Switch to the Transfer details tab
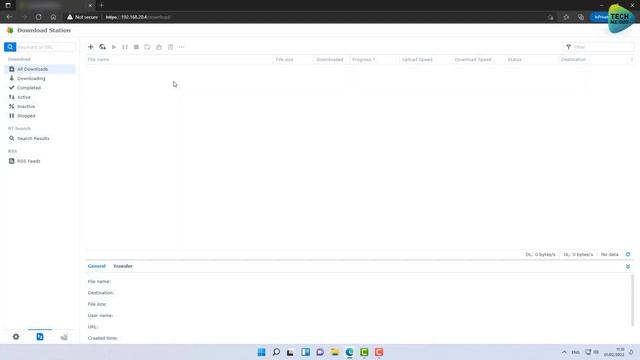The image size is (640, 360). [123, 266]
